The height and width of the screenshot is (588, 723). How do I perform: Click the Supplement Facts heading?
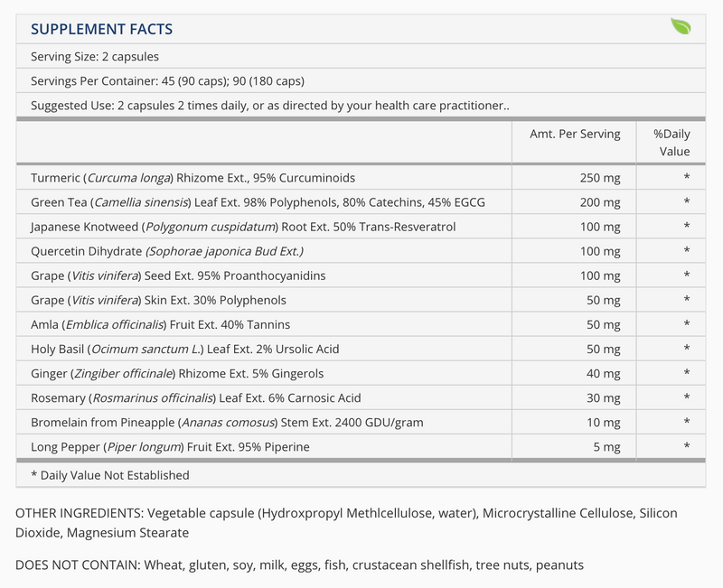point(101,29)
